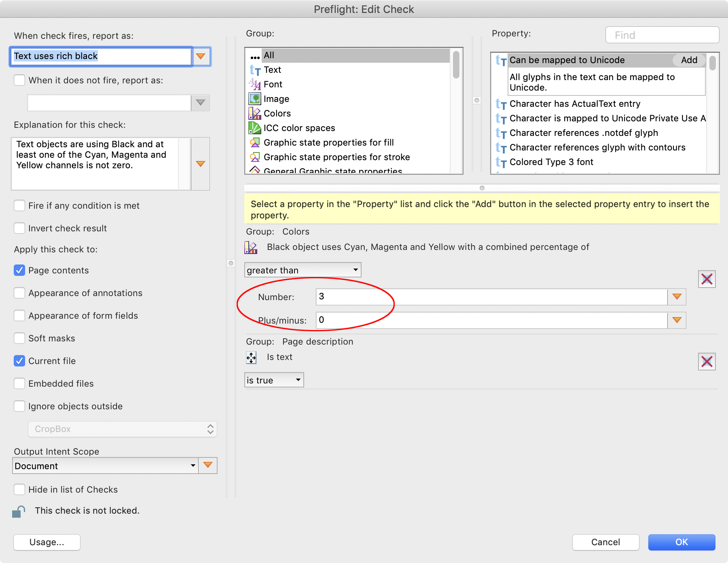Toggle Invert check result
The height and width of the screenshot is (563, 728).
coord(19,228)
